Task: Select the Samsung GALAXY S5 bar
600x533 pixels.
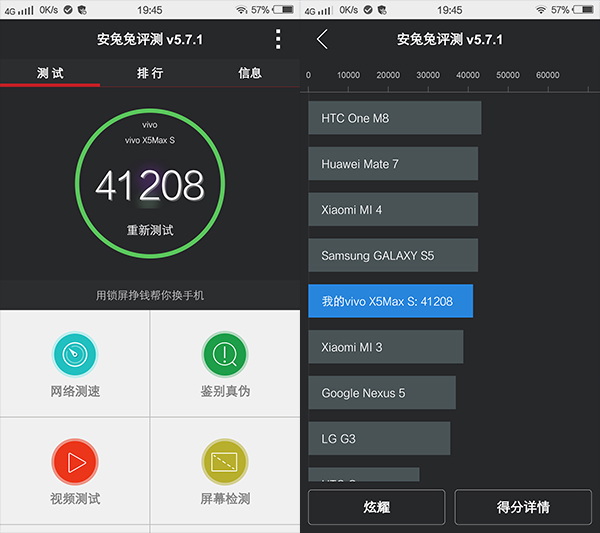Action: click(x=393, y=255)
